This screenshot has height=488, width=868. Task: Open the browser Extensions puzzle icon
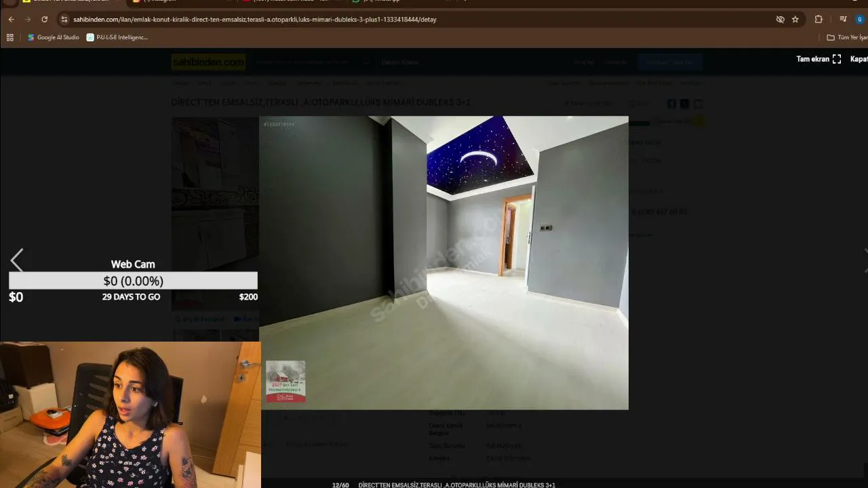(x=818, y=20)
